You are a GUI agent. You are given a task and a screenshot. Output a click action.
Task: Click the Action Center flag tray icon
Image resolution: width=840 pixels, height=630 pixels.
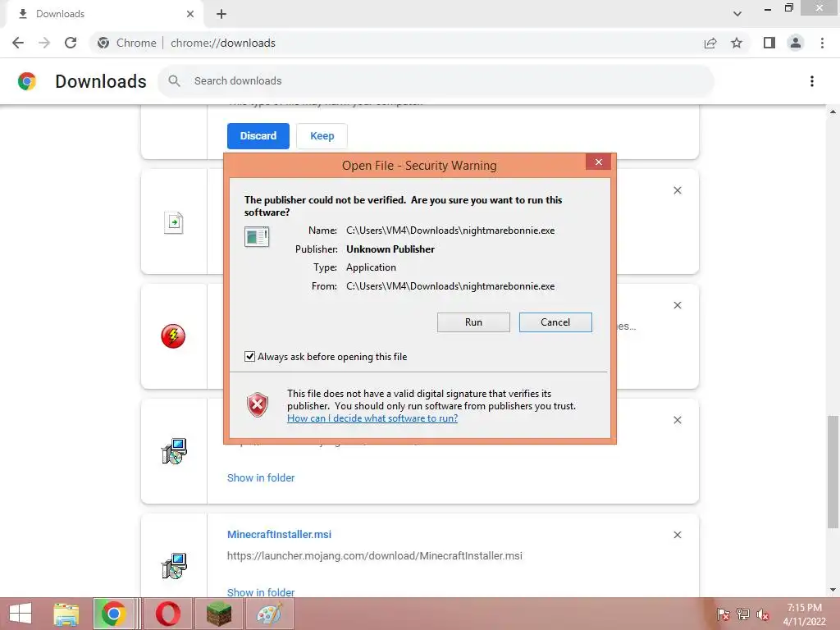click(723, 614)
